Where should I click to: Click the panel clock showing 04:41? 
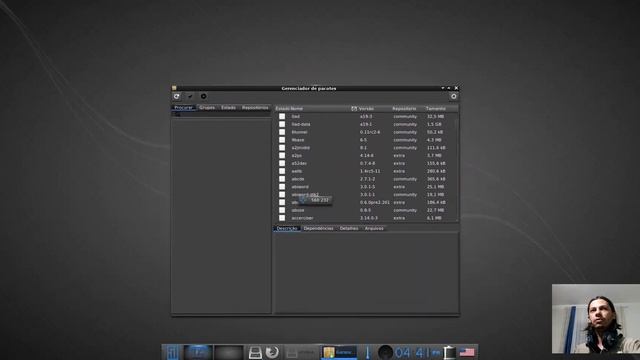pos(417,352)
